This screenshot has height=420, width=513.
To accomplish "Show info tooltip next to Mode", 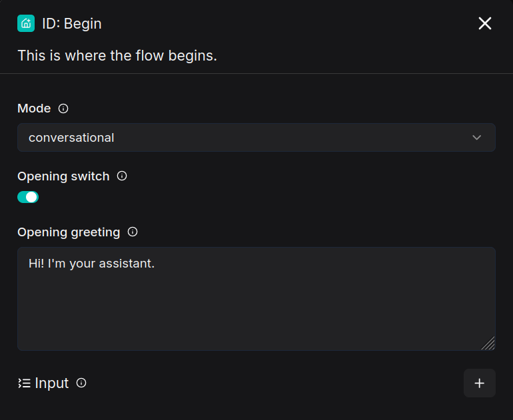I will tap(63, 108).
